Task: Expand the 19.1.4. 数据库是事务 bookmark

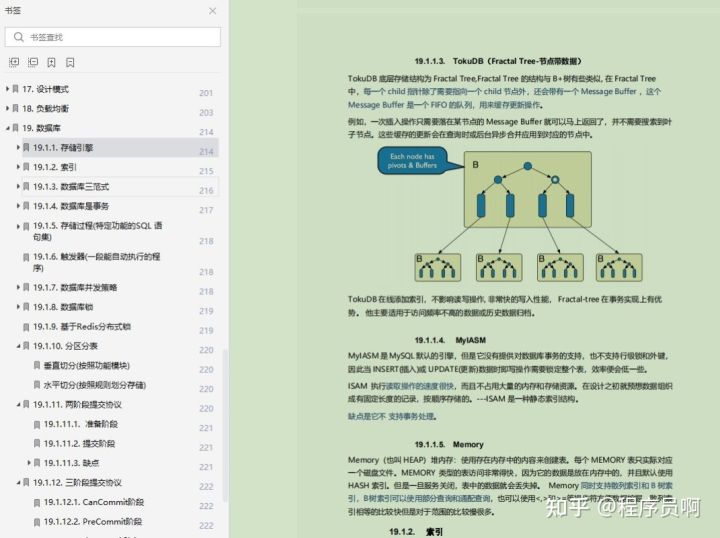Action: [18, 206]
